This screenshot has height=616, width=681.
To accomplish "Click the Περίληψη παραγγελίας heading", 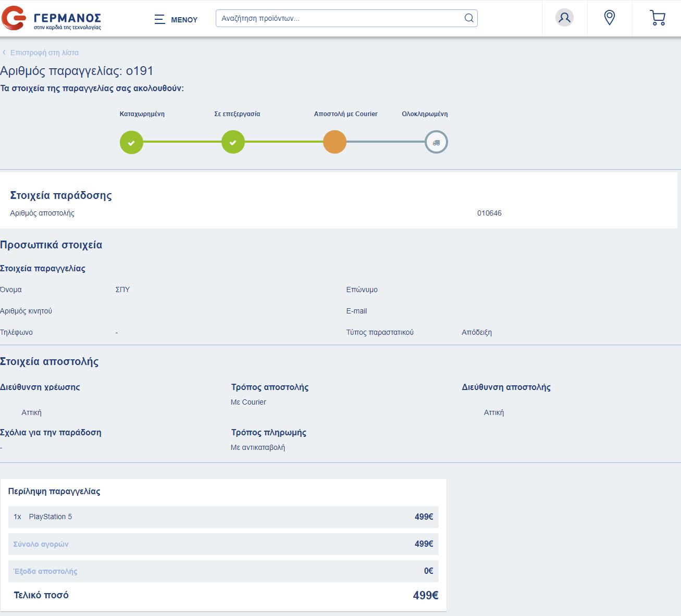I will 54,491.
